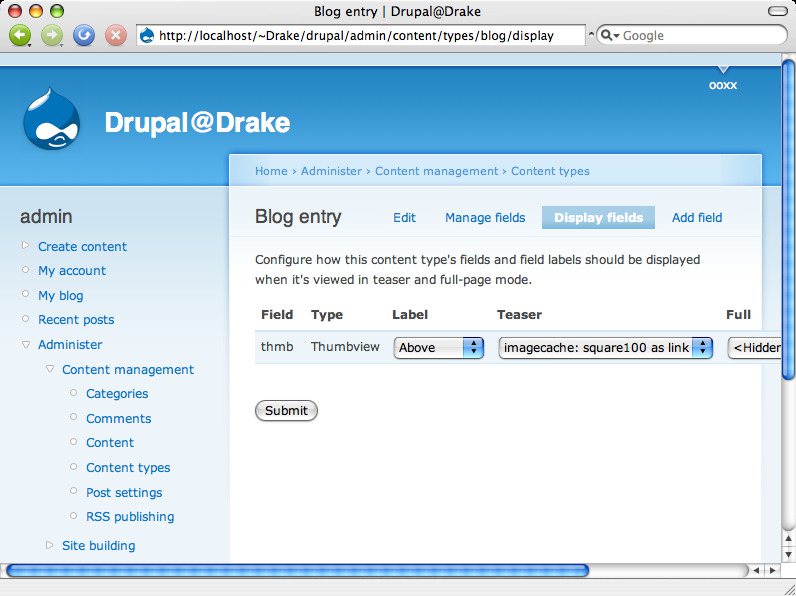Open Recent posts sidebar link
Image resolution: width=796 pixels, height=596 pixels.
coord(76,320)
